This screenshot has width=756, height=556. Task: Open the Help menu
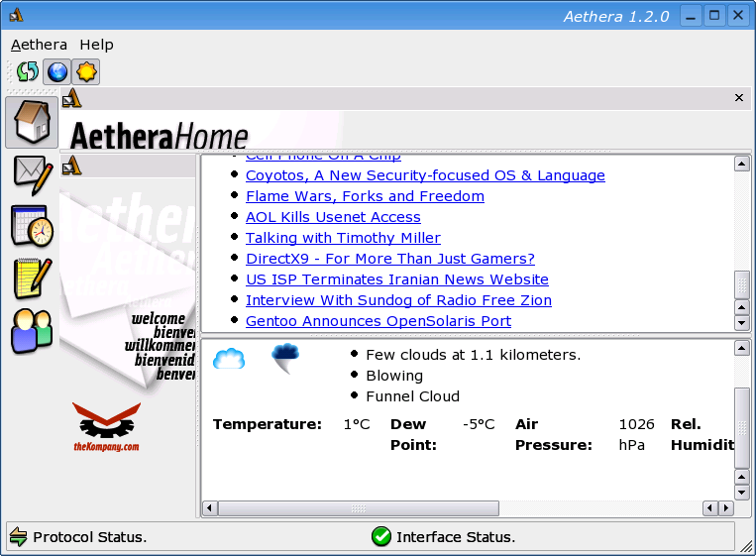pyautogui.click(x=96, y=45)
